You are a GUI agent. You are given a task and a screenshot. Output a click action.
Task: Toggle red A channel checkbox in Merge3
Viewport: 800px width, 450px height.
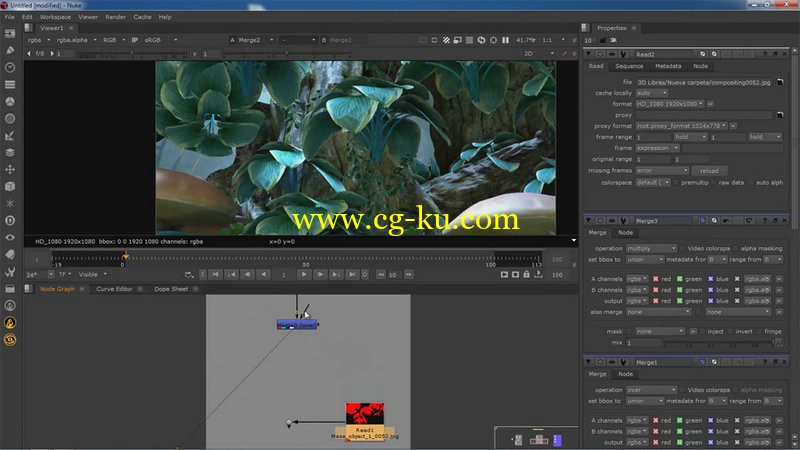[656, 279]
